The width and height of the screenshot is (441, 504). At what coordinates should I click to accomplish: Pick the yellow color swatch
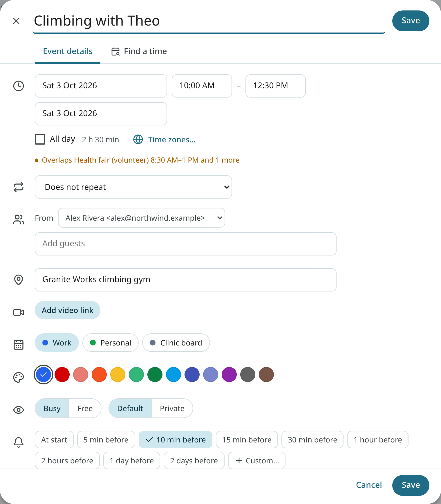(x=118, y=375)
